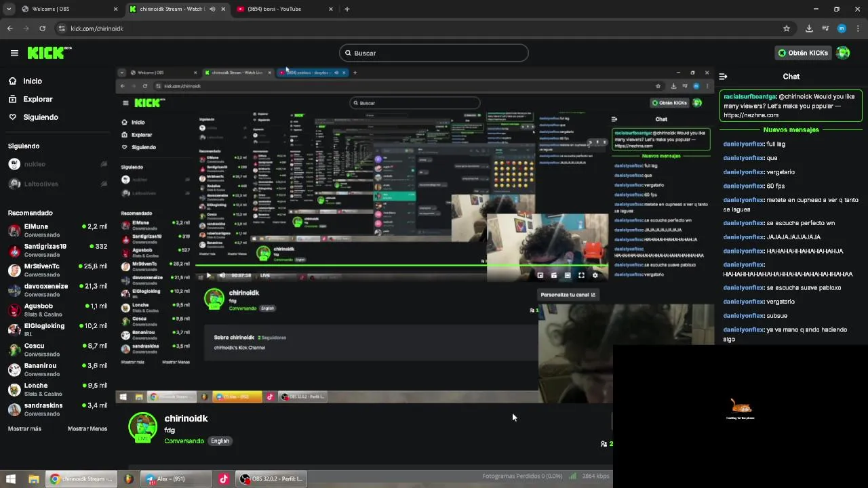Expand the list with Mostrar más
This screenshot has height=488, width=868.
24,428
